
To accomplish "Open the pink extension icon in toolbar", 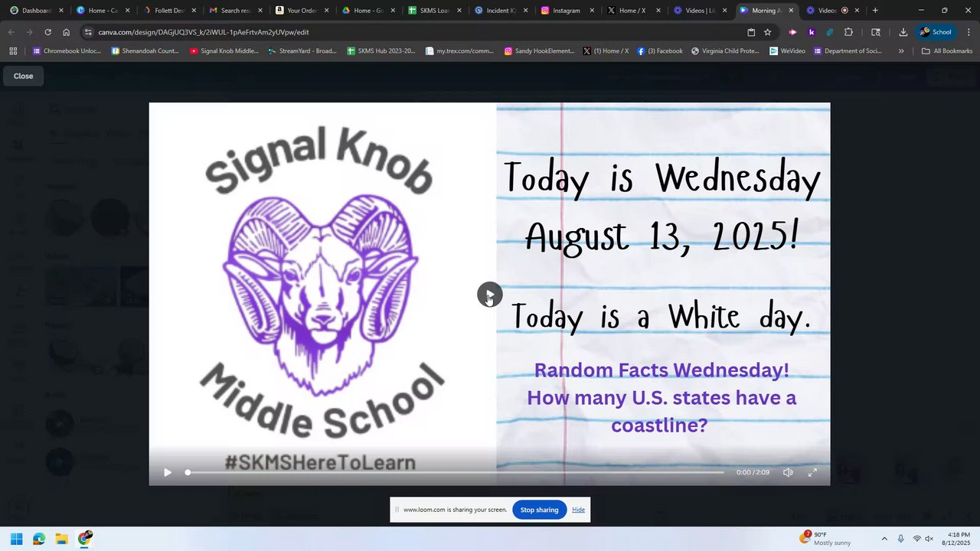I will (x=793, y=32).
